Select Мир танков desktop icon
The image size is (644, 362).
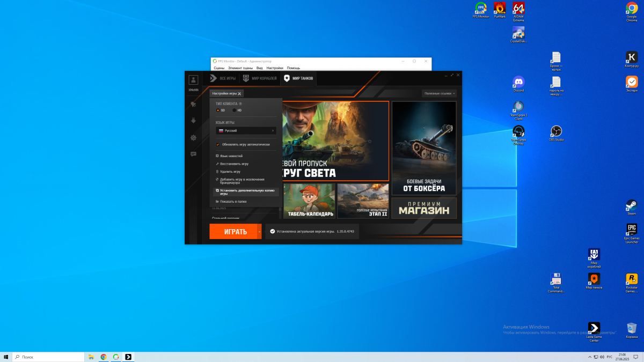click(594, 282)
